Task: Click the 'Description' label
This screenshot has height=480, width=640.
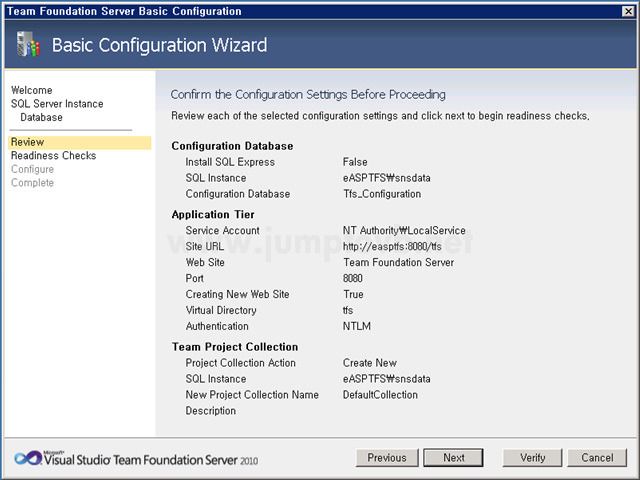Action: [211, 411]
